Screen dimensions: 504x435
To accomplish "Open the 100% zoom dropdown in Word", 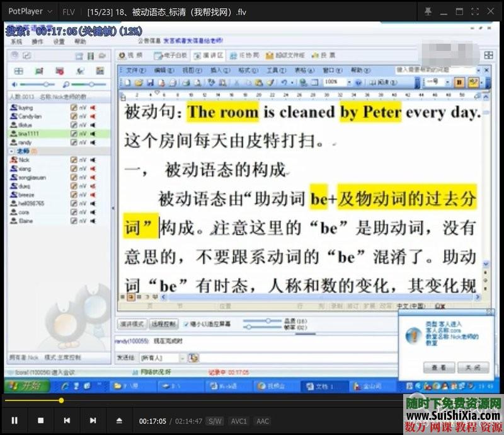I will pyautogui.click(x=350, y=82).
